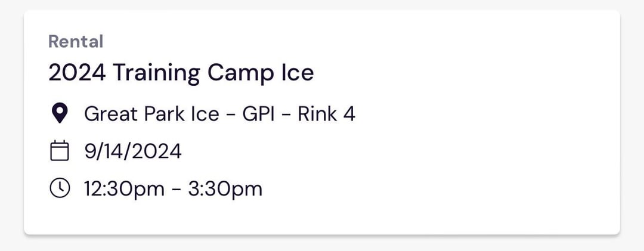This screenshot has height=251, width=644.
Task: Click the calendar date icon
Action: click(x=59, y=151)
